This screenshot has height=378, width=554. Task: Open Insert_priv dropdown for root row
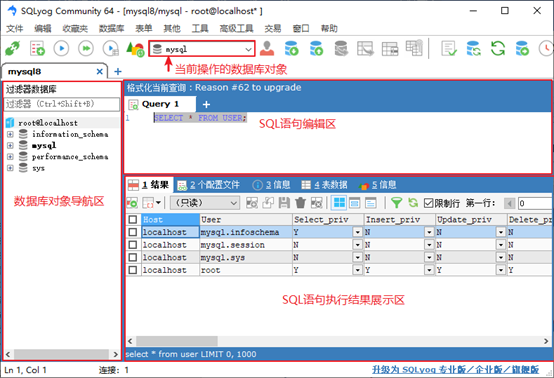(429, 270)
